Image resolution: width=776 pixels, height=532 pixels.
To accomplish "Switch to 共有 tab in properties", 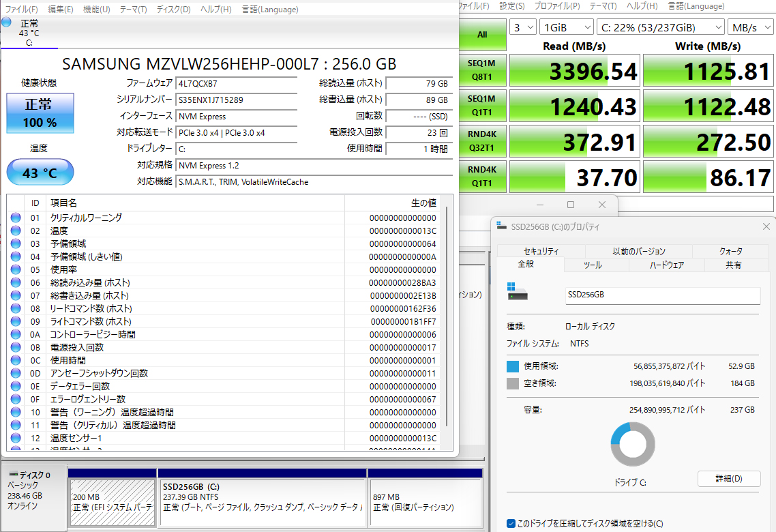I will pyautogui.click(x=734, y=265).
